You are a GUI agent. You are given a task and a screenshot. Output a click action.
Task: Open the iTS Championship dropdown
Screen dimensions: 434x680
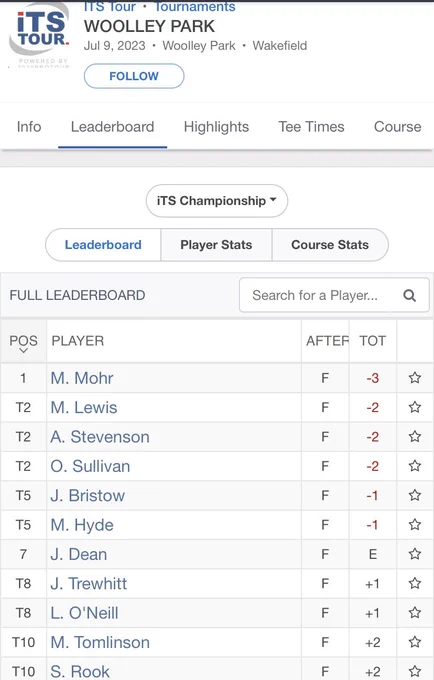click(x=217, y=201)
